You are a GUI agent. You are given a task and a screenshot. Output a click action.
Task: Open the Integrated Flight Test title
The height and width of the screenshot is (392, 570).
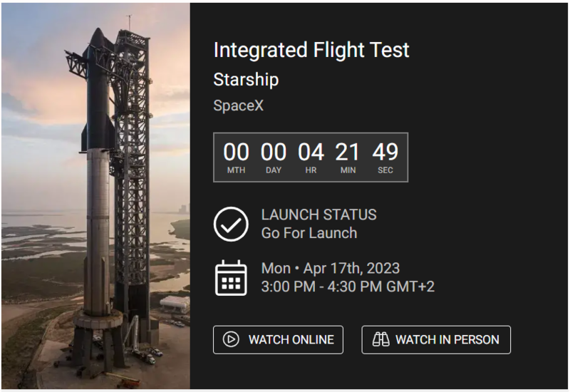click(311, 50)
